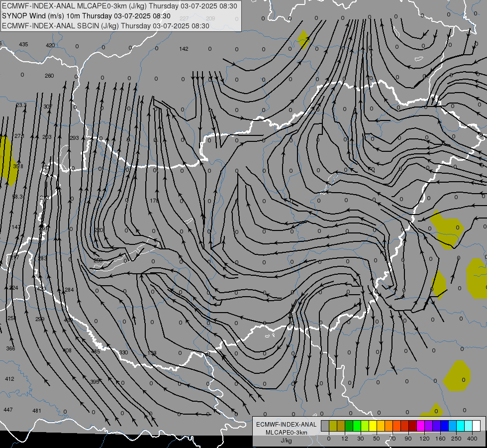Click the map value 27.1

(19, 136)
